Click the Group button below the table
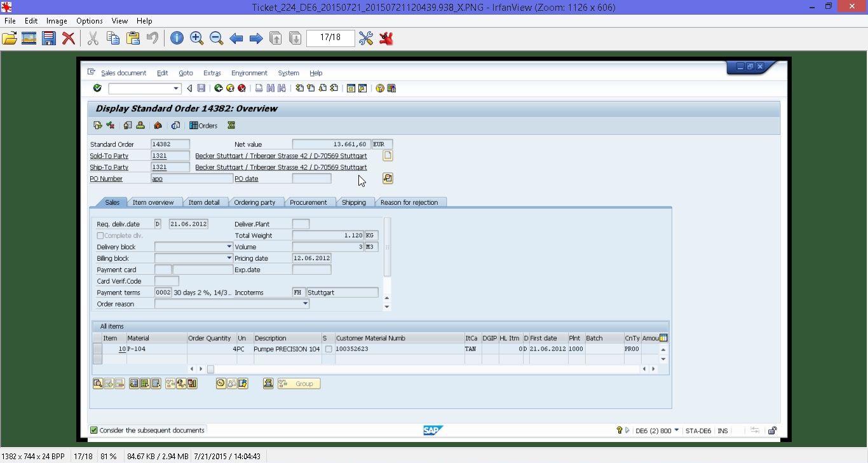This screenshot has width=868, height=463. click(x=299, y=384)
